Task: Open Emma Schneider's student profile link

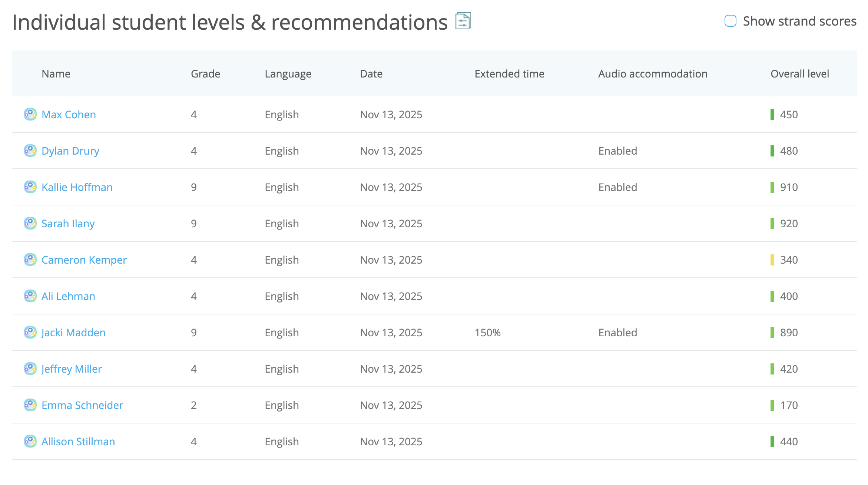Action: (82, 405)
